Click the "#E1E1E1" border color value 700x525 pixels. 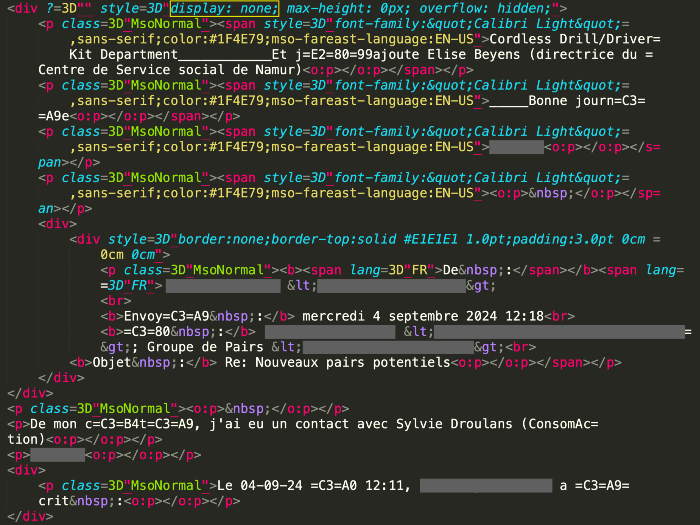pyautogui.click(x=431, y=239)
